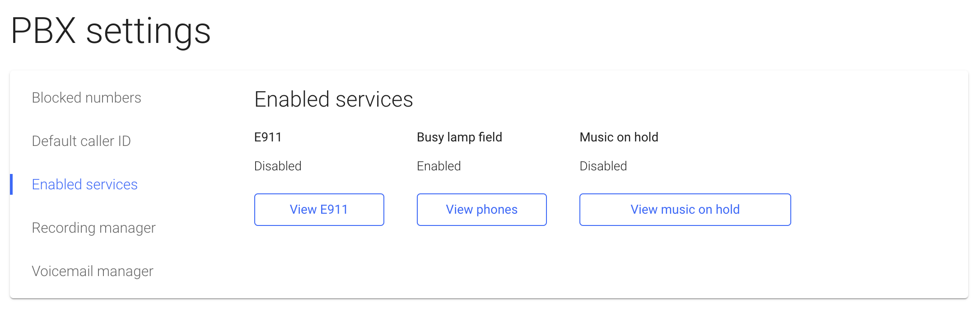Open phone list via View phones
The image size is (980, 319).
(481, 209)
